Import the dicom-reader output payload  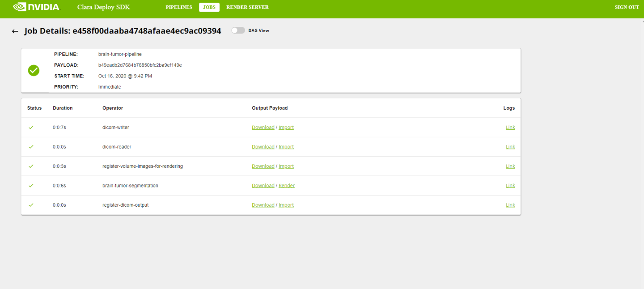[286, 147]
